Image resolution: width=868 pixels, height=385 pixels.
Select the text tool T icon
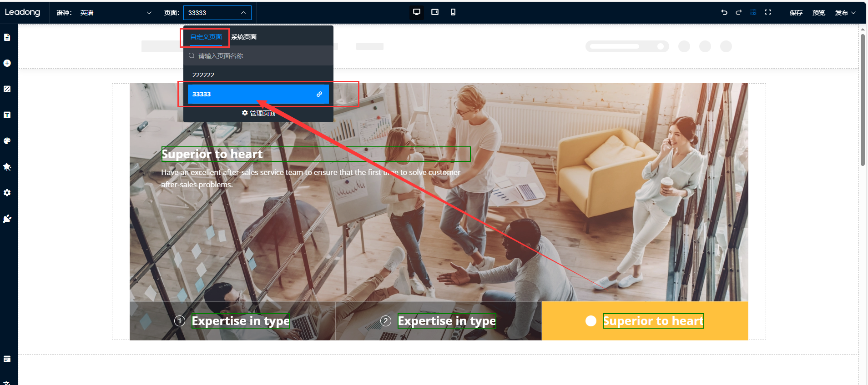click(7, 115)
